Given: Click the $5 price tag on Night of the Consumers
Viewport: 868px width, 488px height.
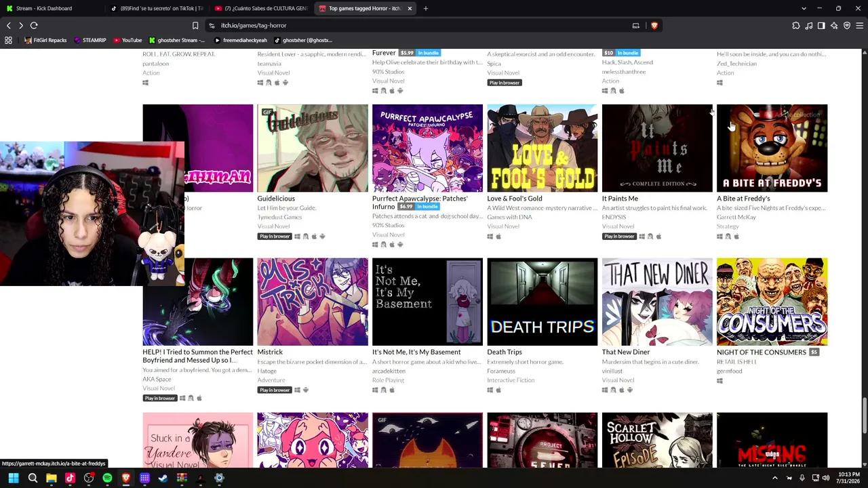Looking at the screenshot, I should (x=814, y=352).
